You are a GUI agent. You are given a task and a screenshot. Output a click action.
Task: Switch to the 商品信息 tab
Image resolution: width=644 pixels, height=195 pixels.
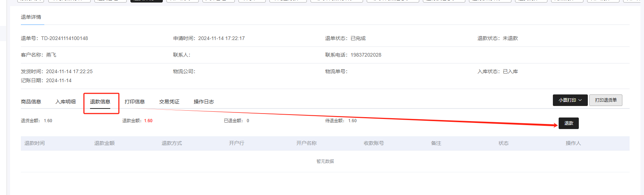tap(31, 102)
